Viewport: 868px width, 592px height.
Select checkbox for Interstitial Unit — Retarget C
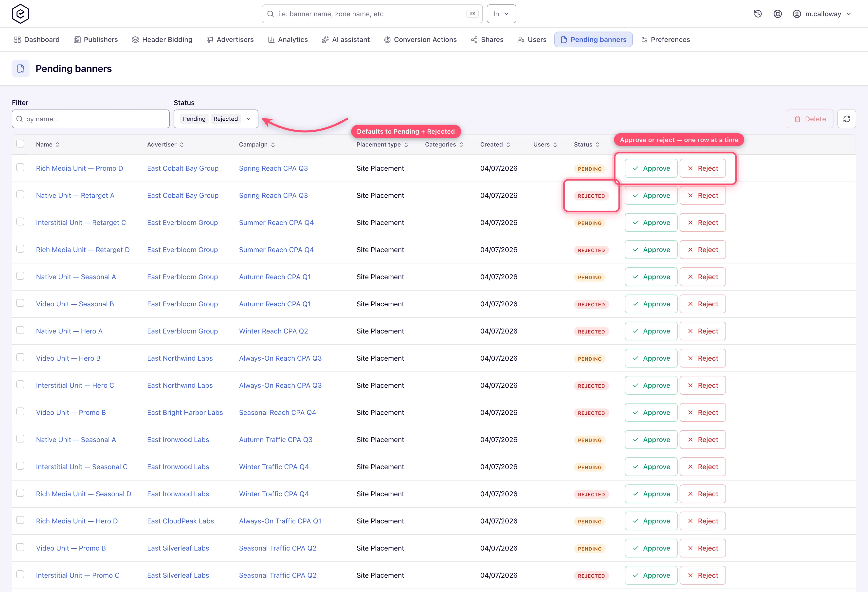[x=20, y=222]
